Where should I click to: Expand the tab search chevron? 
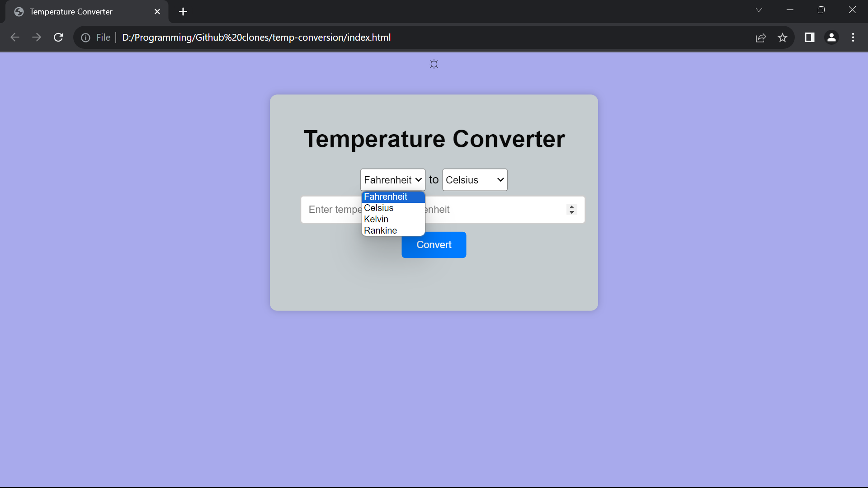[x=759, y=10]
